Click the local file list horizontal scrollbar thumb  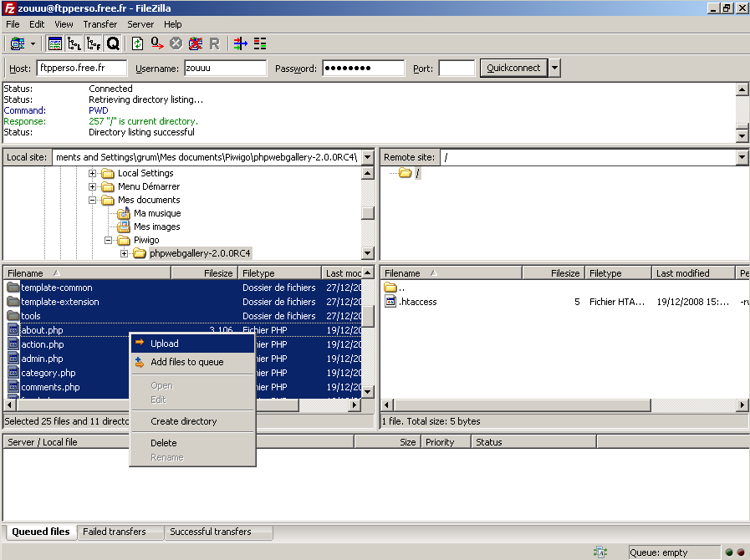pos(157,405)
